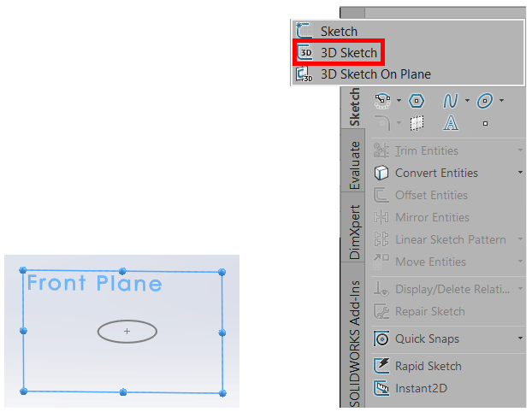This screenshot has height=412, width=532.
Task: Click the 3D Sketch On Plane icon
Action: pyautogui.click(x=304, y=74)
